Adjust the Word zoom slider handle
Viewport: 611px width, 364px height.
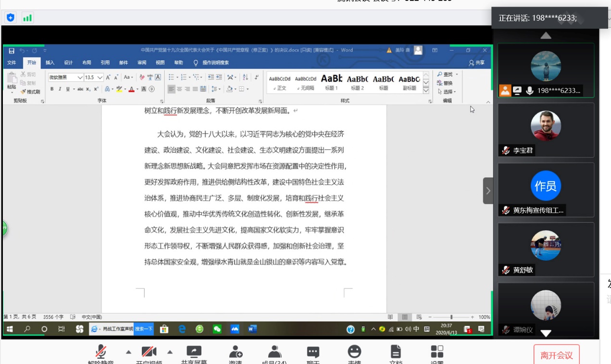coord(451,317)
